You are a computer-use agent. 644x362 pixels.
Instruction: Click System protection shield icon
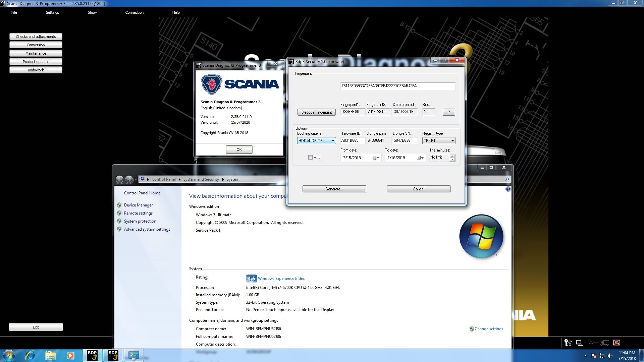coord(119,221)
